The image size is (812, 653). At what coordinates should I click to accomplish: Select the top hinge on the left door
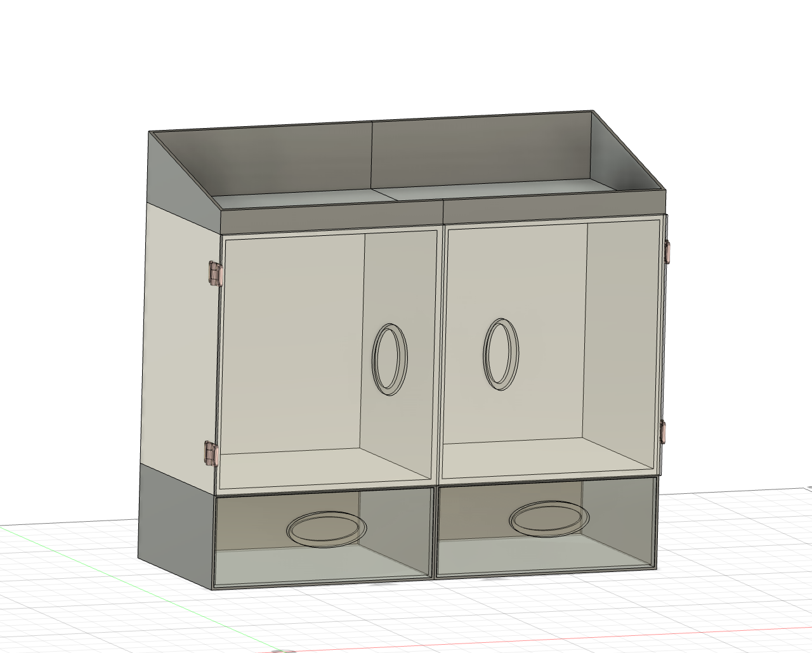coord(216,273)
